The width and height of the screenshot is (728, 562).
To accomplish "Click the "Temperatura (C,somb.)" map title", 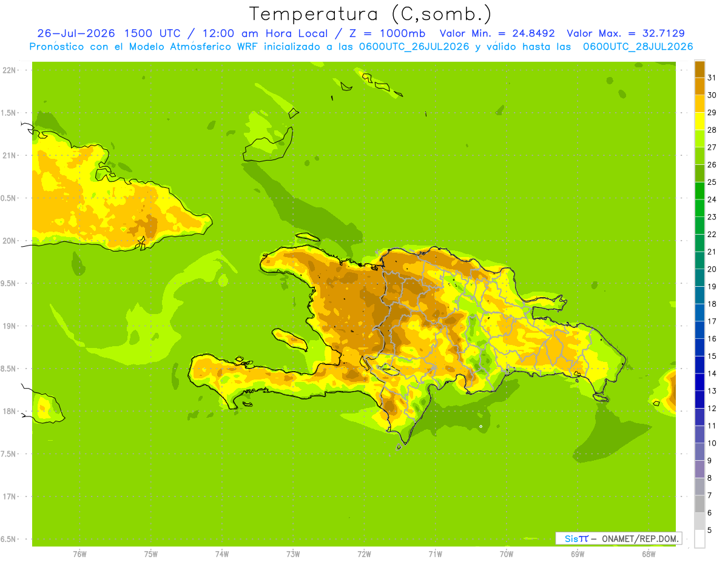I will pyautogui.click(x=371, y=14).
